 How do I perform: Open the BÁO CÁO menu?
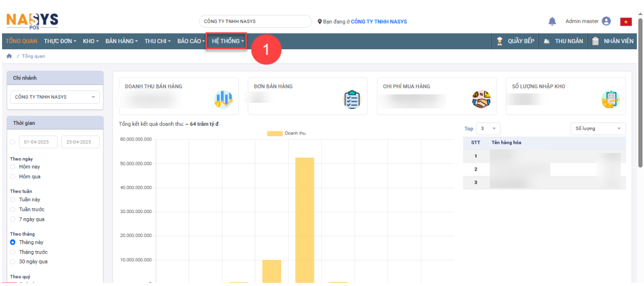[x=191, y=41]
